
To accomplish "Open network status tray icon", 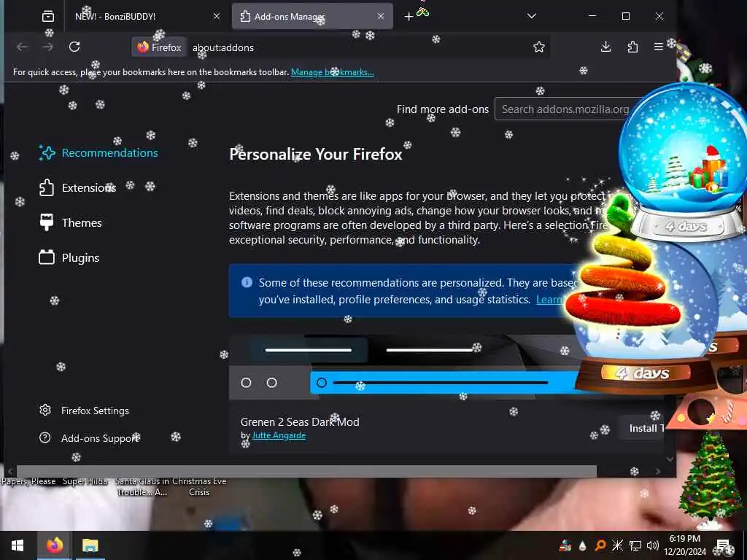I will [635, 545].
